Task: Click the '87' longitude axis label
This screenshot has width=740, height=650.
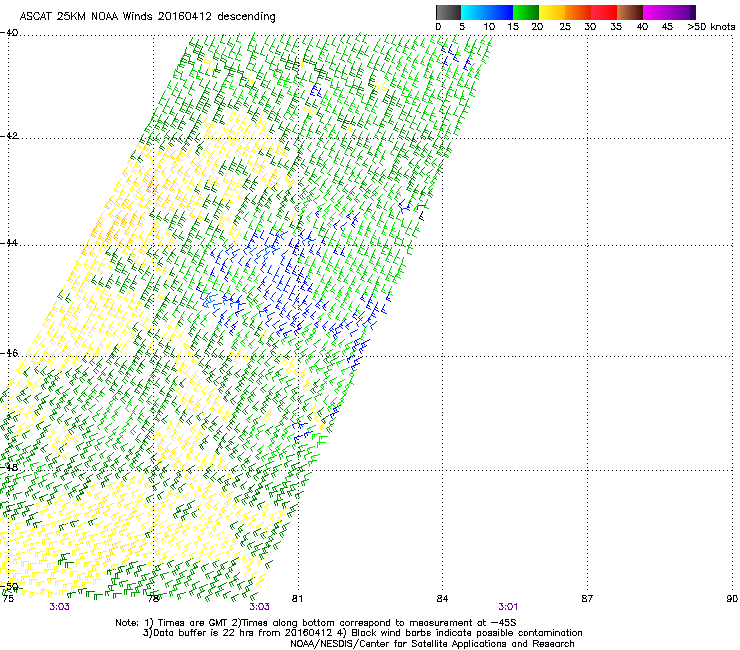Action: pos(587,599)
